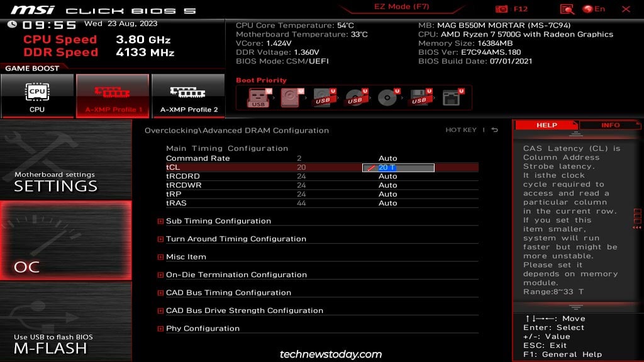Click the En language label
The image size is (644, 362).
(x=599, y=9)
